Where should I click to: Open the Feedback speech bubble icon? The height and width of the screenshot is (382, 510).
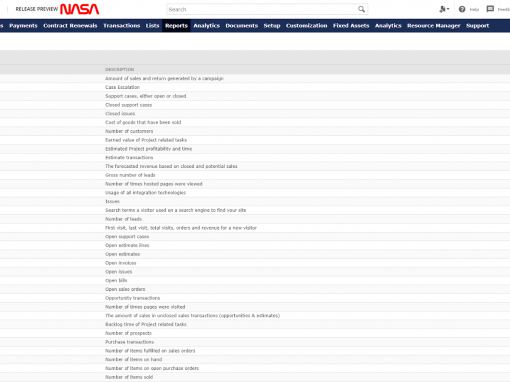(490, 9)
